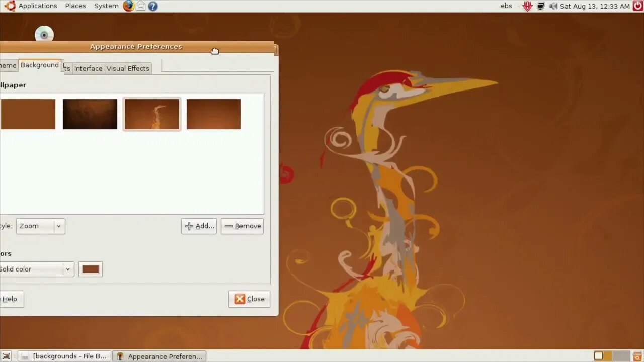Select the plain brown wallpaper thumbnail
This screenshot has width=644, height=362.
point(28,114)
